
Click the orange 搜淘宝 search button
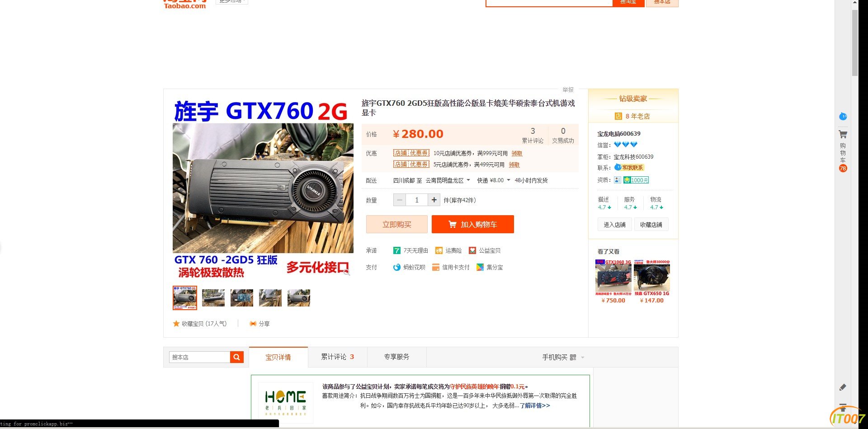(x=628, y=3)
